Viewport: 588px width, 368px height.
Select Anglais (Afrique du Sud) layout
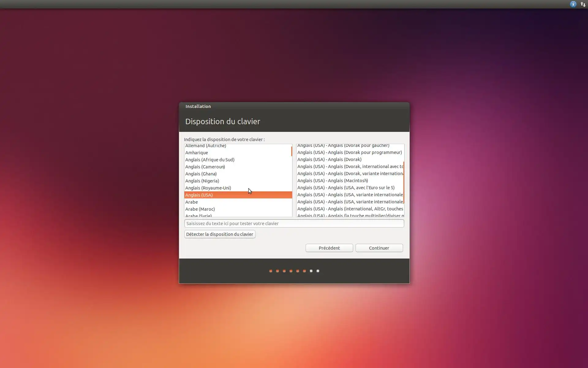click(210, 160)
